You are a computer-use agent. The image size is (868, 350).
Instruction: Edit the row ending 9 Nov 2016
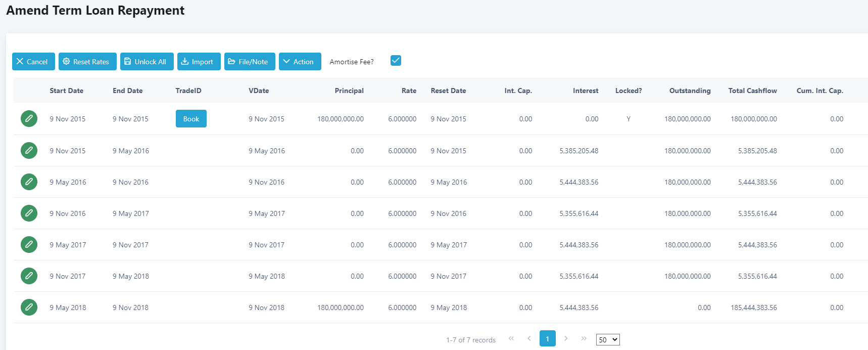[x=29, y=182]
